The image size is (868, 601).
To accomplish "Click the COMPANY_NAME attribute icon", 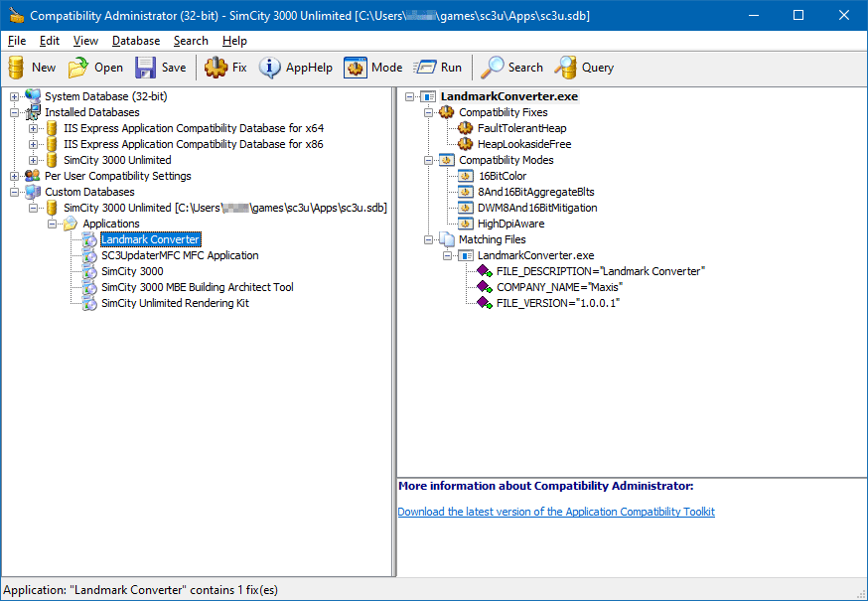I will [485, 287].
